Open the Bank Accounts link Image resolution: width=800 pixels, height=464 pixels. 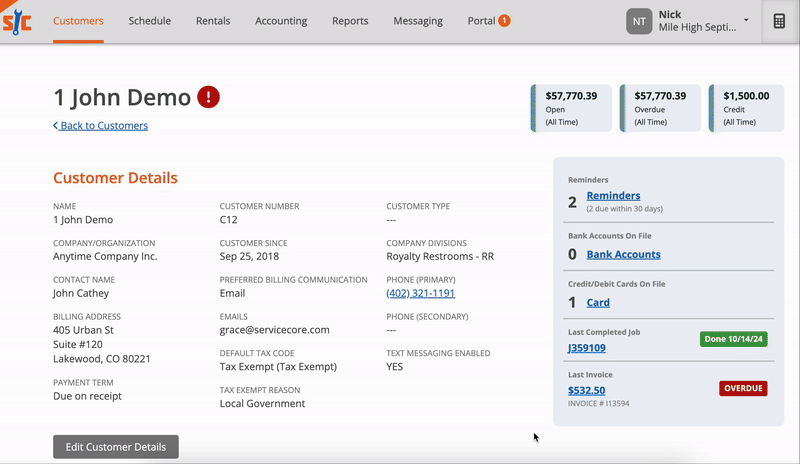tap(623, 254)
